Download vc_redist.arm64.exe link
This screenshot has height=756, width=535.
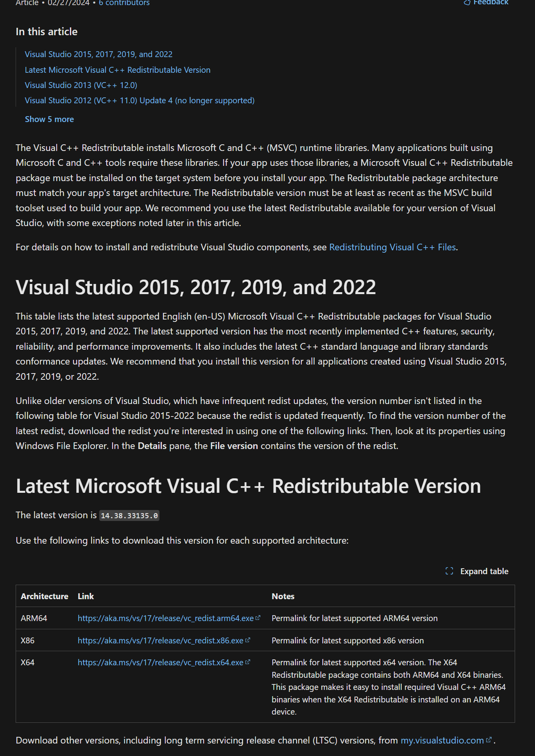coord(166,618)
